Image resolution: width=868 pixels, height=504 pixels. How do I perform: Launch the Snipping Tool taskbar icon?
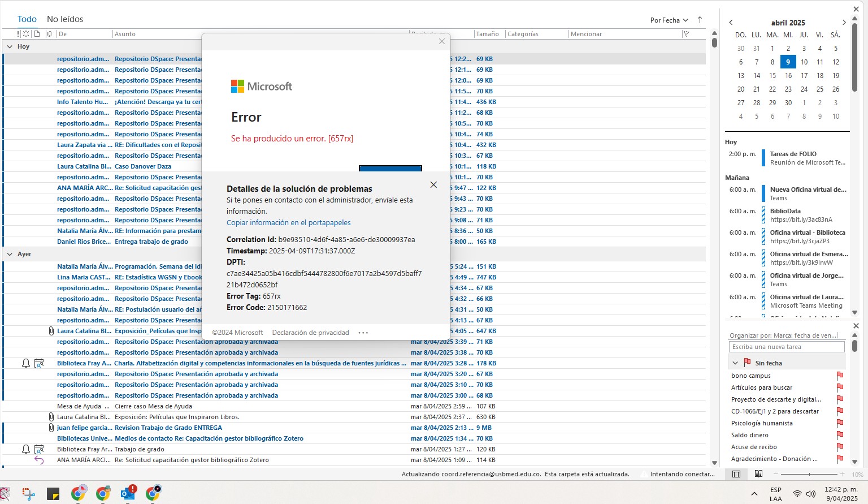click(28, 493)
